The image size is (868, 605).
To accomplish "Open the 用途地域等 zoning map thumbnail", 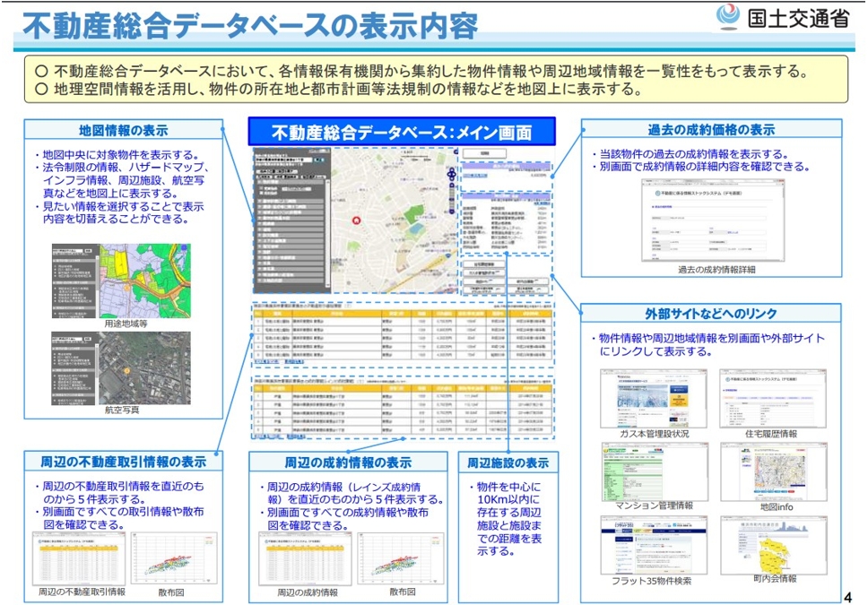I will point(121,281).
